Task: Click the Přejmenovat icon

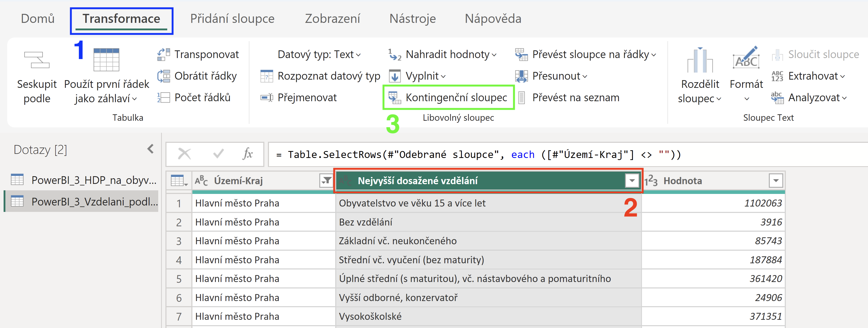Action: [267, 98]
